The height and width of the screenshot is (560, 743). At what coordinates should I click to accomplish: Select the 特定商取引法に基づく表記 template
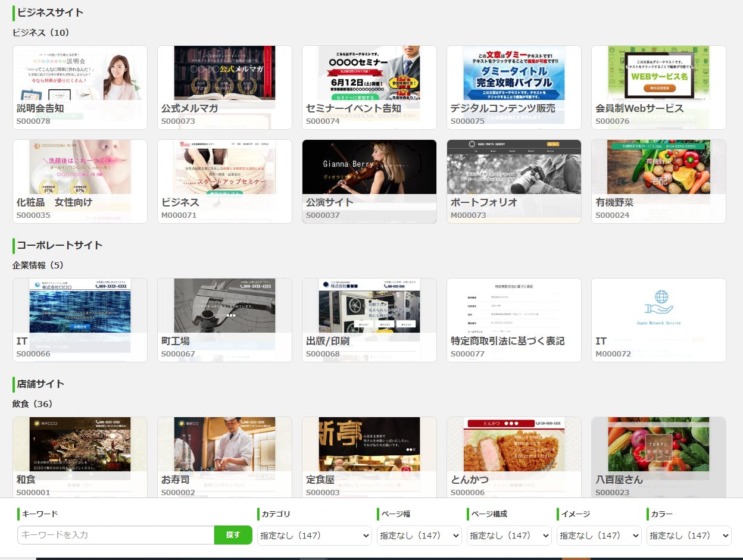pyautogui.click(x=514, y=320)
